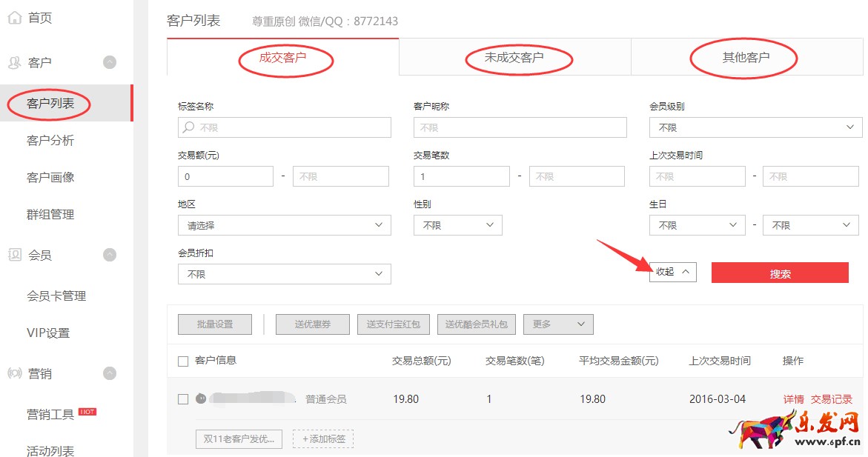The image size is (868, 457).
Task: Check the box for the 普通会员 customer row
Action: (183, 399)
